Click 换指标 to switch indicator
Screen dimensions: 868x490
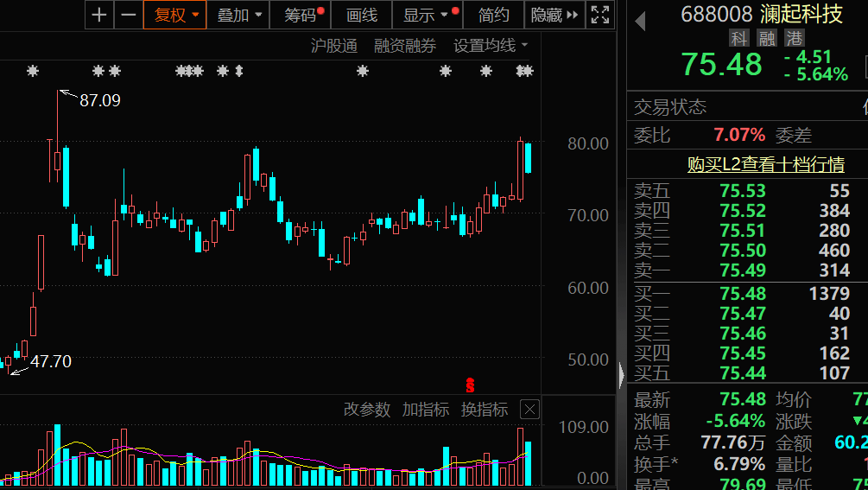(x=484, y=410)
